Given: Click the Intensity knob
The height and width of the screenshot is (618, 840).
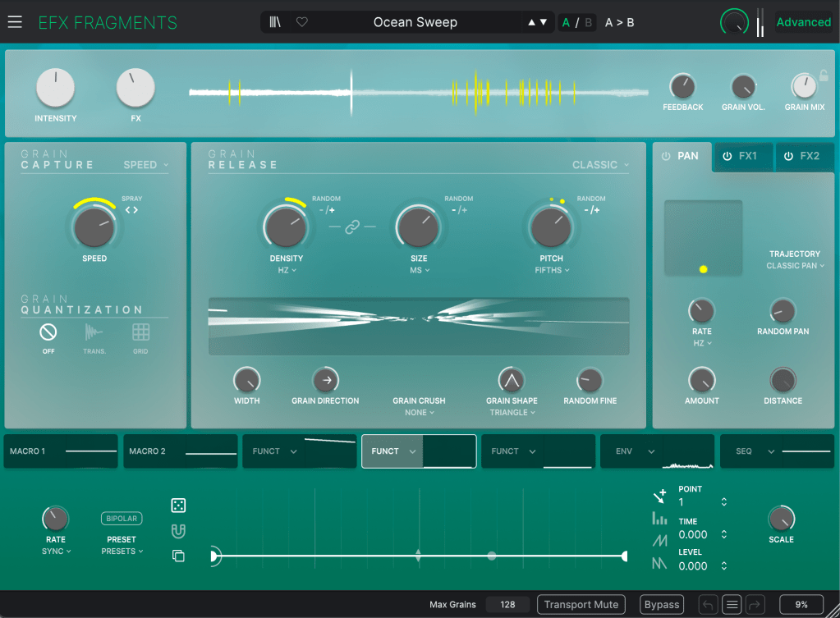Looking at the screenshot, I should click(55, 89).
